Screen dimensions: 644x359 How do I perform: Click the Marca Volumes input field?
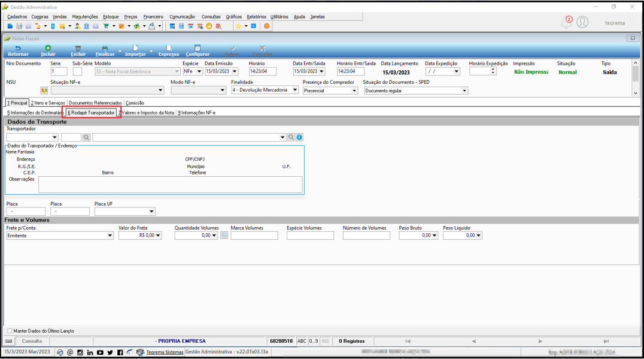point(254,236)
